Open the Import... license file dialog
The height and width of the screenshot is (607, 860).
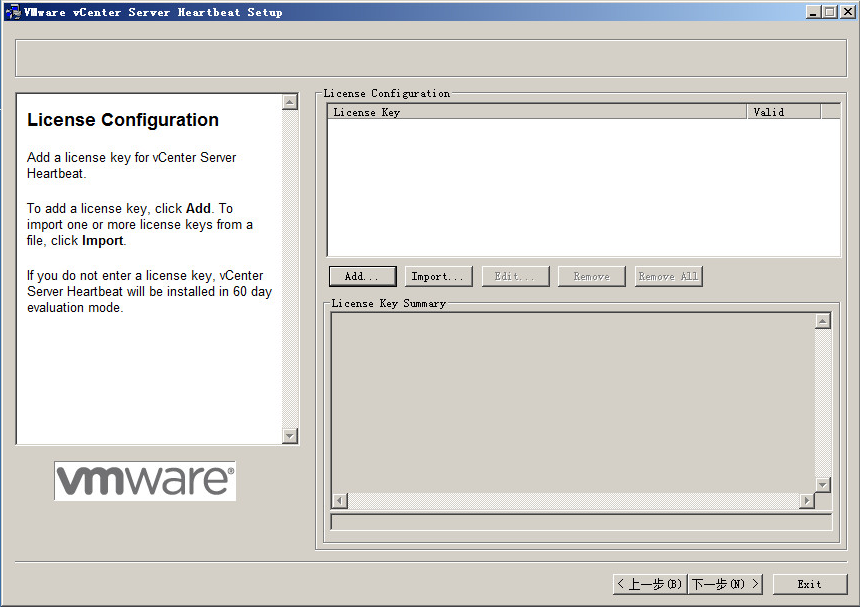click(x=438, y=276)
